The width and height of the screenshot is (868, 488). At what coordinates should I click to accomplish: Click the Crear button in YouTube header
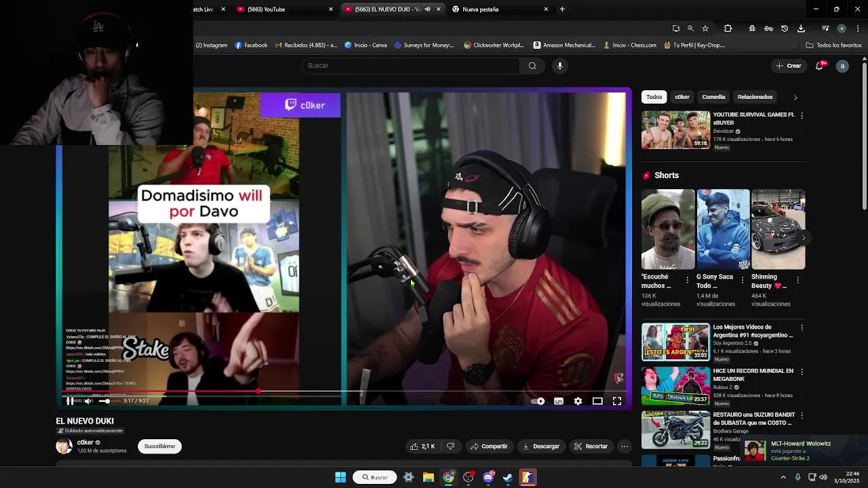click(789, 66)
